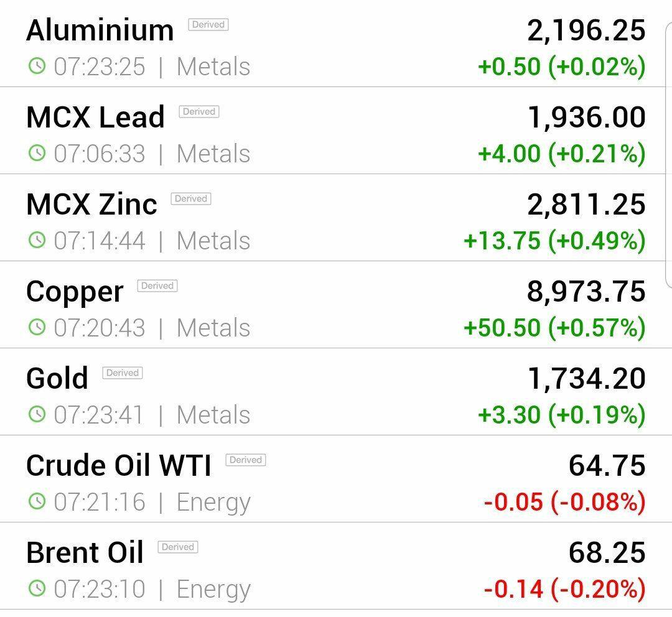The height and width of the screenshot is (617, 672).
Task: Click the clock icon next to 07:21:16
Action: click(37, 501)
